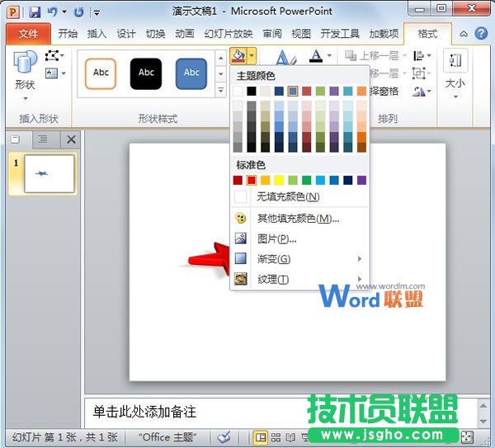The width and height of the screenshot is (495, 448).
Task: Click the Save icon in quick access toolbar
Action: click(35, 12)
